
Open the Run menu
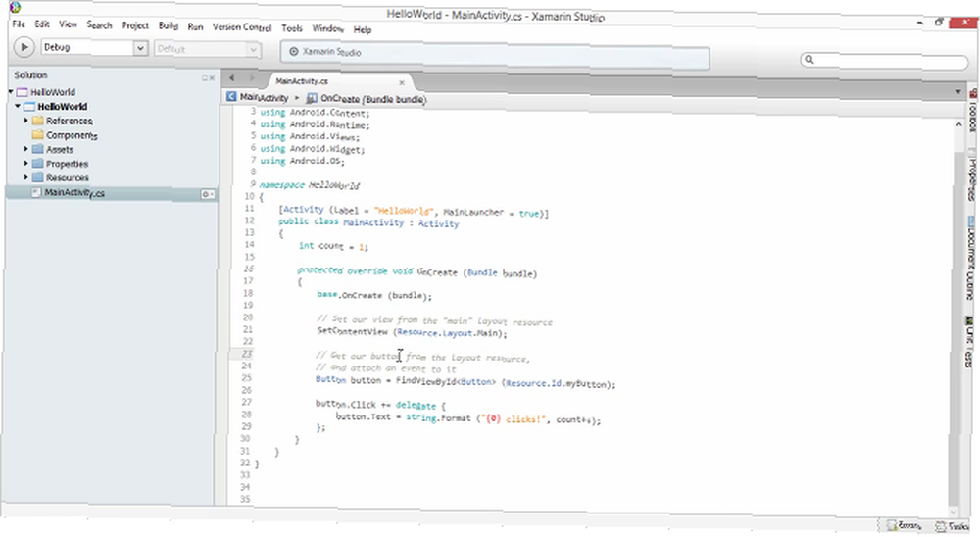(x=195, y=26)
